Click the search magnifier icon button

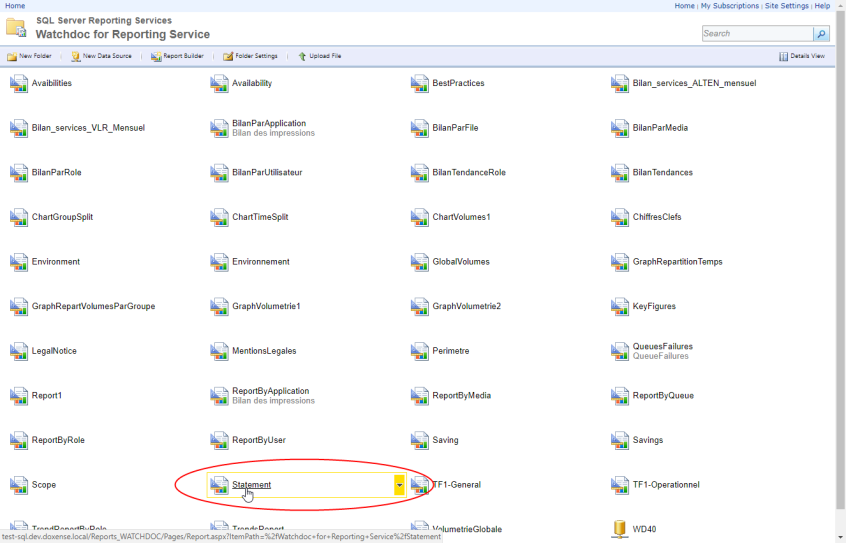click(821, 34)
